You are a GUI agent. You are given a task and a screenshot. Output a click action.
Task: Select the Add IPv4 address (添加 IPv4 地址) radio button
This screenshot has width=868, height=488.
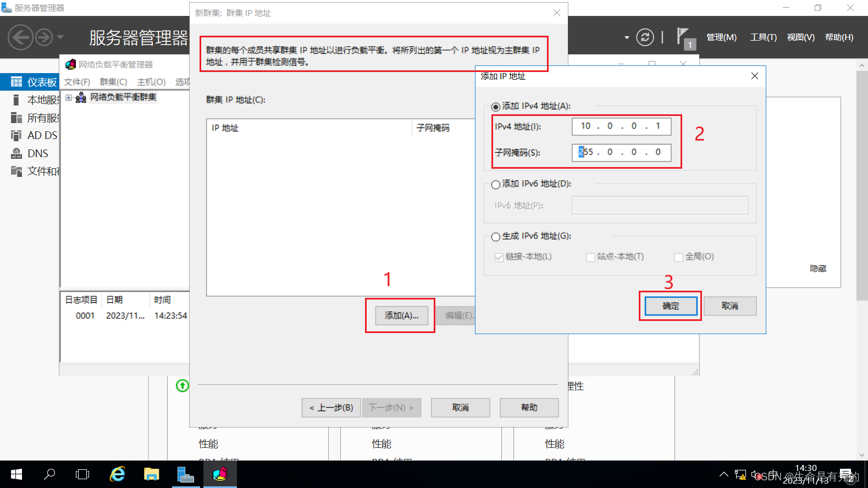(x=496, y=107)
